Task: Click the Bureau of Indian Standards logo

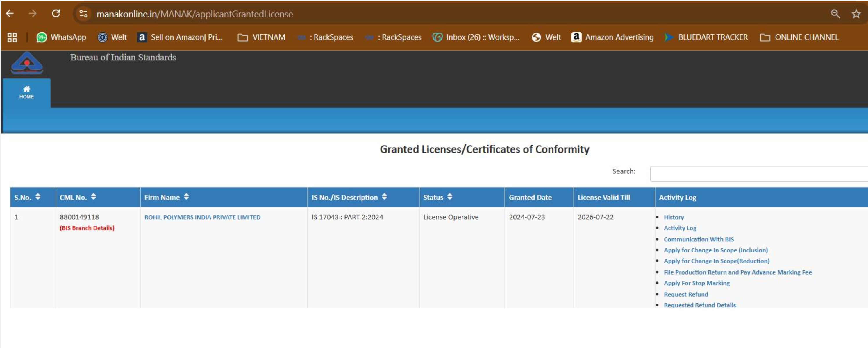Action: tap(27, 63)
